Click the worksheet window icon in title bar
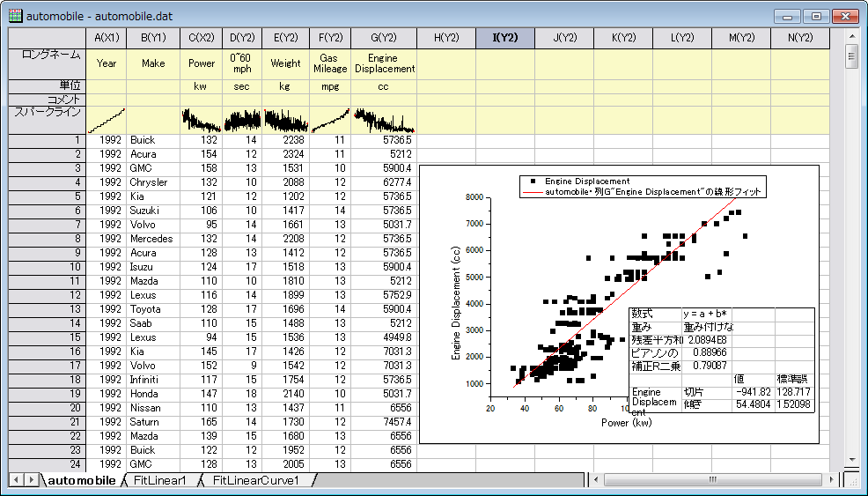This screenshot has width=868, height=496. [x=16, y=16]
